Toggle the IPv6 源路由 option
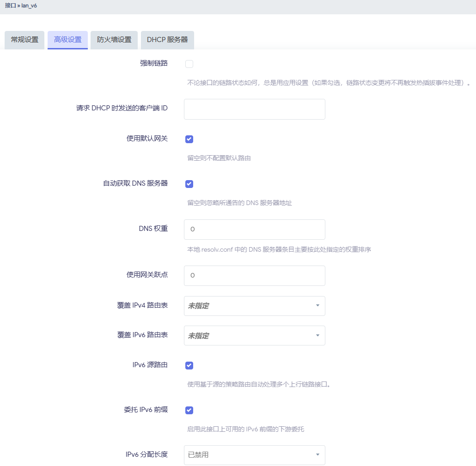 pyautogui.click(x=189, y=365)
